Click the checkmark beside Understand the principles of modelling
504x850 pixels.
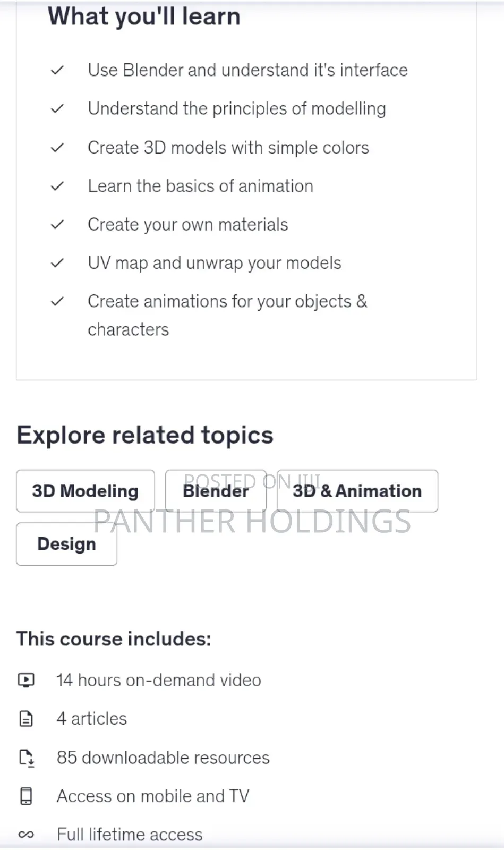coord(57,108)
